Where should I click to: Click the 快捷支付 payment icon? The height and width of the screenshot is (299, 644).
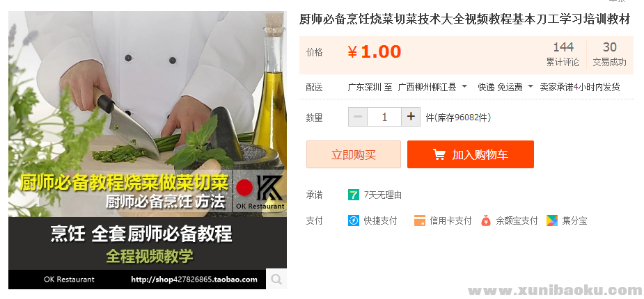tap(353, 220)
